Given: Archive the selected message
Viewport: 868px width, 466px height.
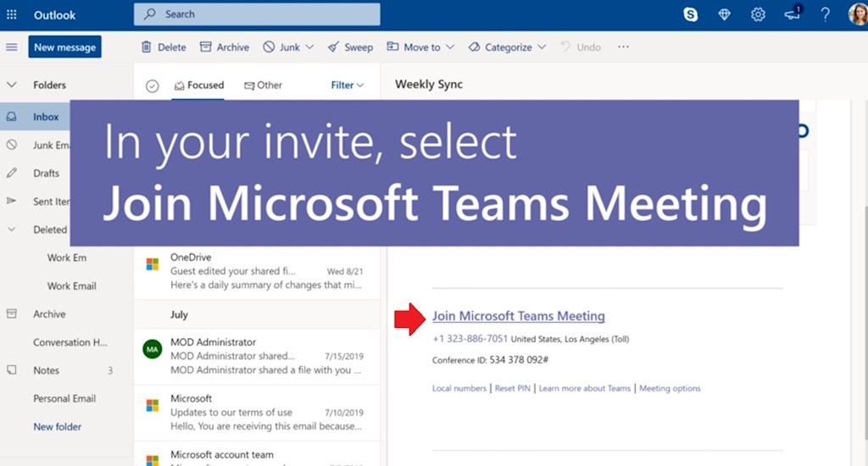Looking at the screenshot, I should 225,47.
